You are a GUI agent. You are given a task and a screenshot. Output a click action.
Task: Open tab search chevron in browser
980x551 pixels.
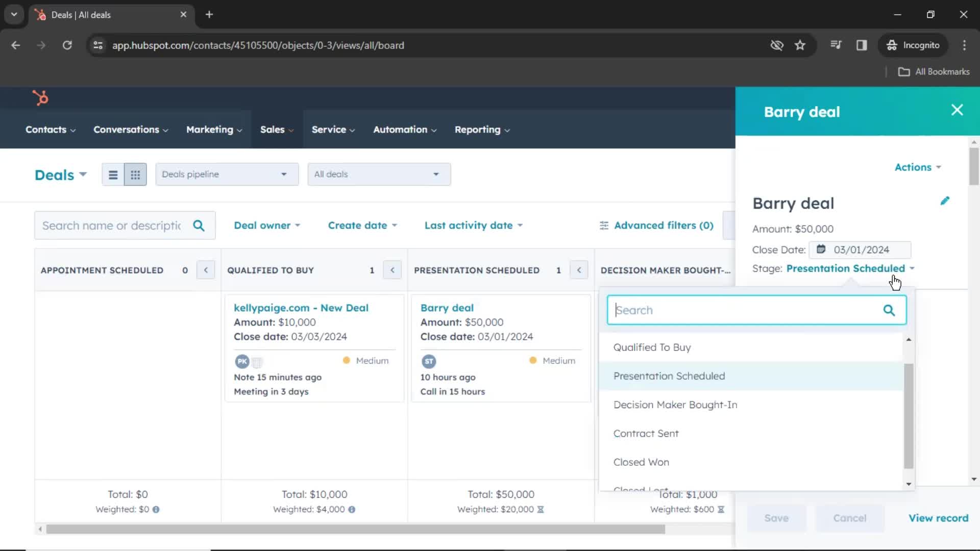(14, 14)
